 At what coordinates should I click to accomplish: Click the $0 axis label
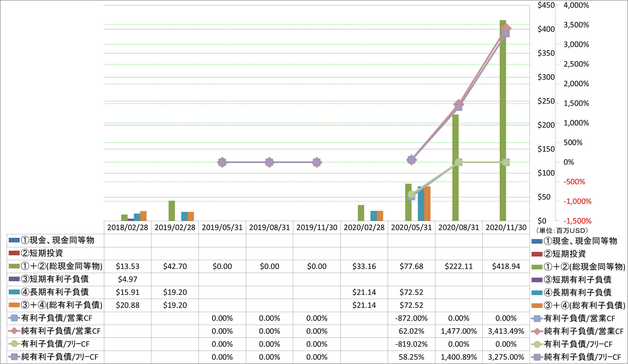click(x=542, y=221)
